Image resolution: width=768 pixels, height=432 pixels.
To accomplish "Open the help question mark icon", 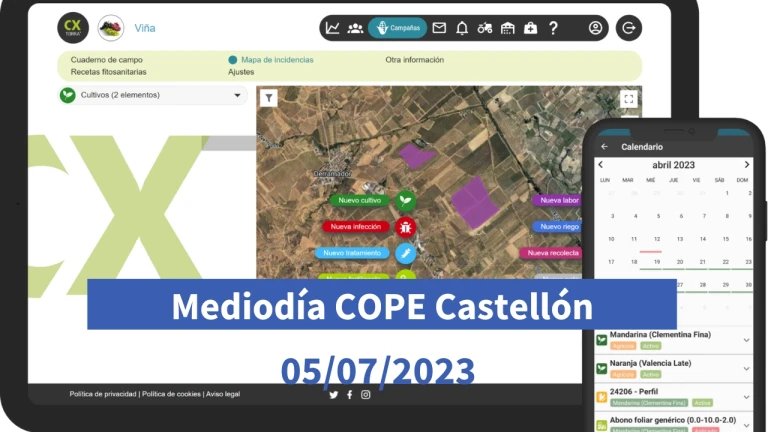I will tap(553, 28).
